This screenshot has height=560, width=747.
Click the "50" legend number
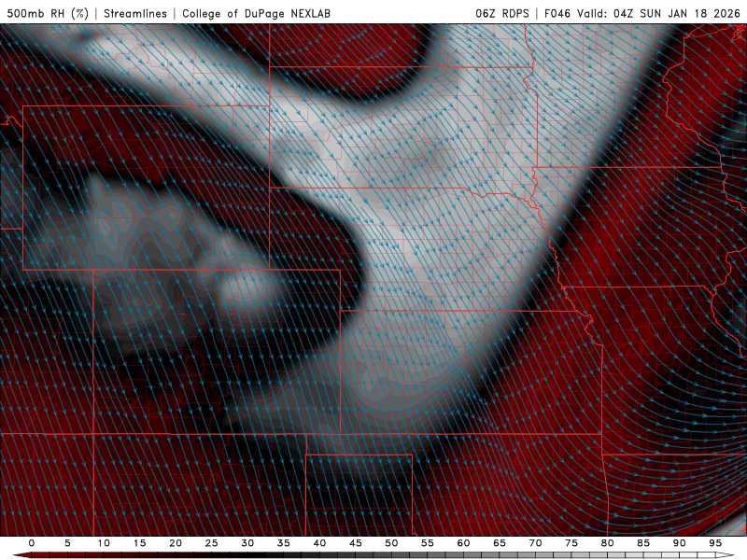click(391, 543)
